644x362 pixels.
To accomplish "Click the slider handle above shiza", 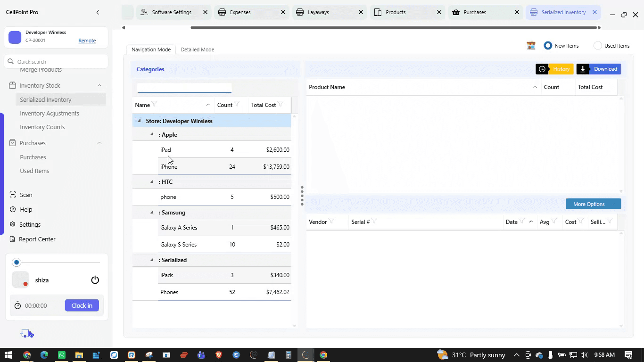I will (x=17, y=262).
